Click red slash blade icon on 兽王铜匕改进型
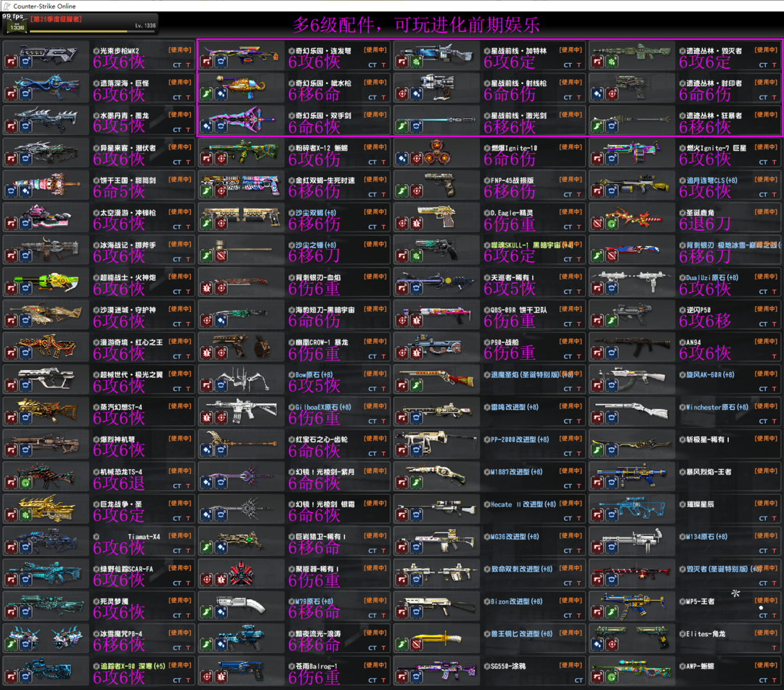 point(416,645)
